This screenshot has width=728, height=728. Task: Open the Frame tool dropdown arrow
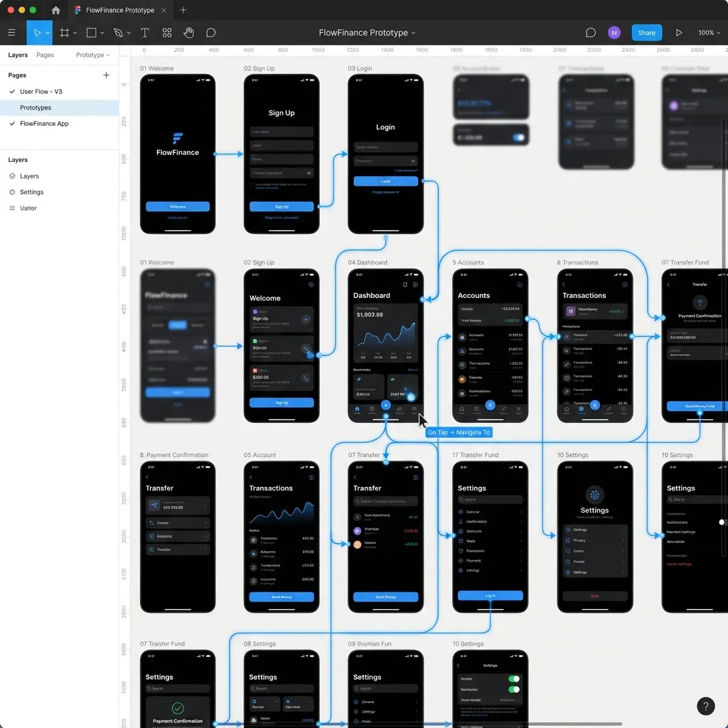[x=75, y=33]
